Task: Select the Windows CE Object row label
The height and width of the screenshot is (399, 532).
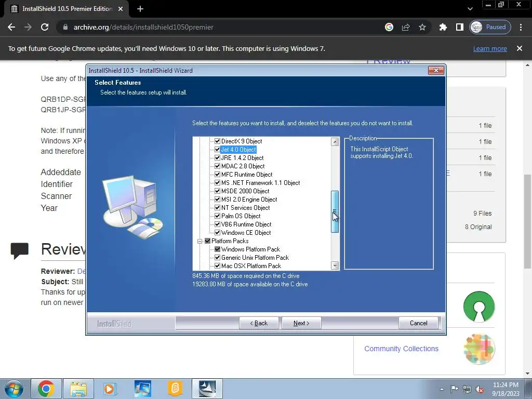Action: click(x=246, y=233)
